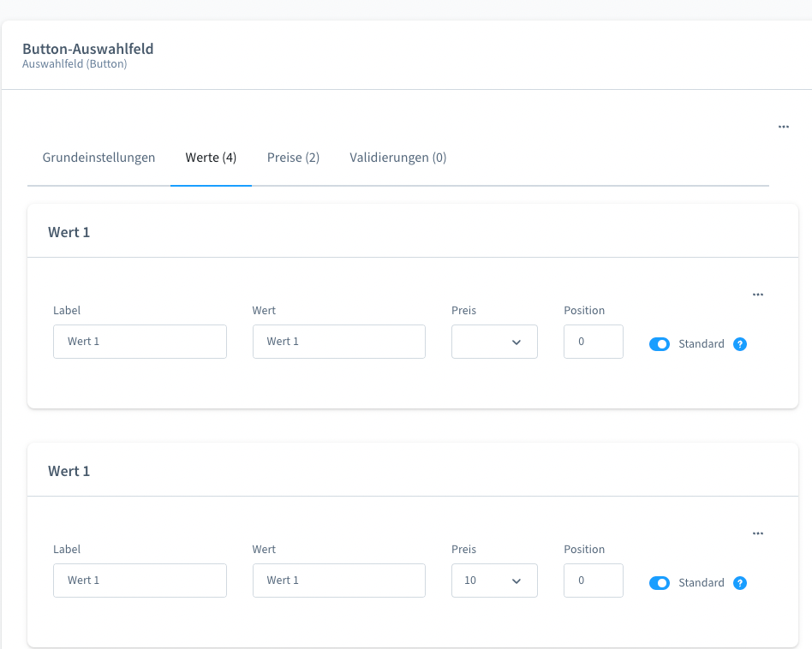Image resolution: width=812 pixels, height=649 pixels.
Task: Select the Label input in the lower card
Action: (x=140, y=581)
